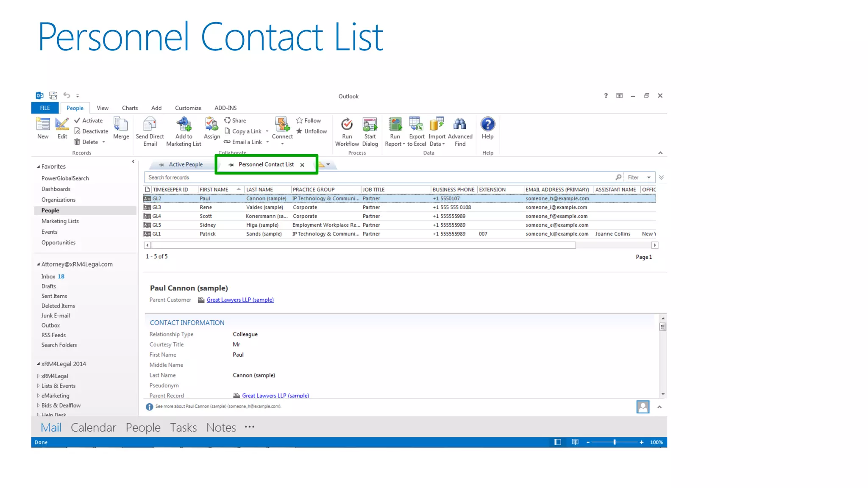The width and height of the screenshot is (868, 488).
Task: Open Marketing Lists in Favorites
Action: click(60, 221)
